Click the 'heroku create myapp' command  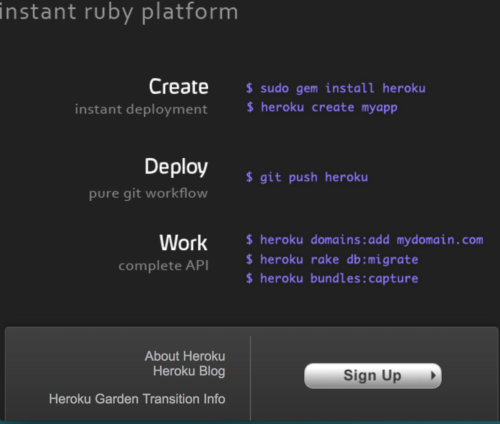(x=329, y=108)
